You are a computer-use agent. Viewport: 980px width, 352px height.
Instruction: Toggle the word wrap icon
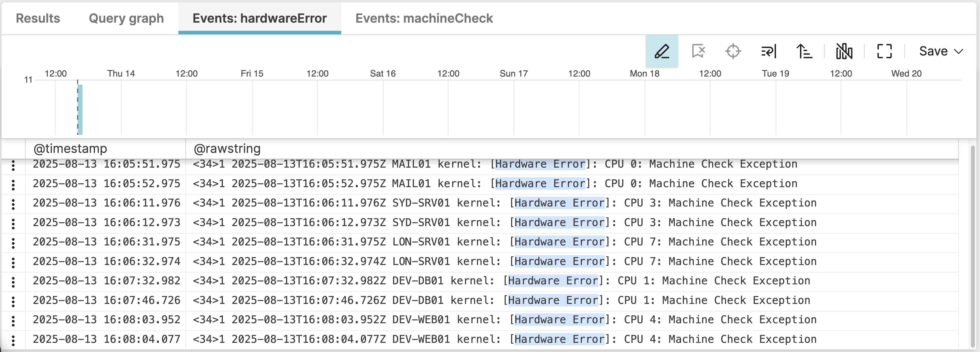[769, 51]
